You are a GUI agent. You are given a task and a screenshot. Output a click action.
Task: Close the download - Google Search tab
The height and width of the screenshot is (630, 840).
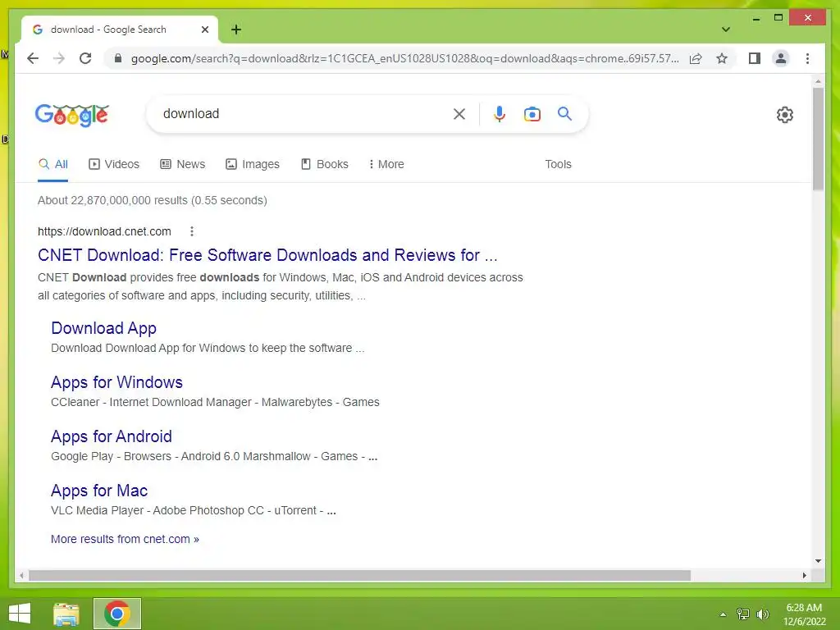[x=204, y=30]
